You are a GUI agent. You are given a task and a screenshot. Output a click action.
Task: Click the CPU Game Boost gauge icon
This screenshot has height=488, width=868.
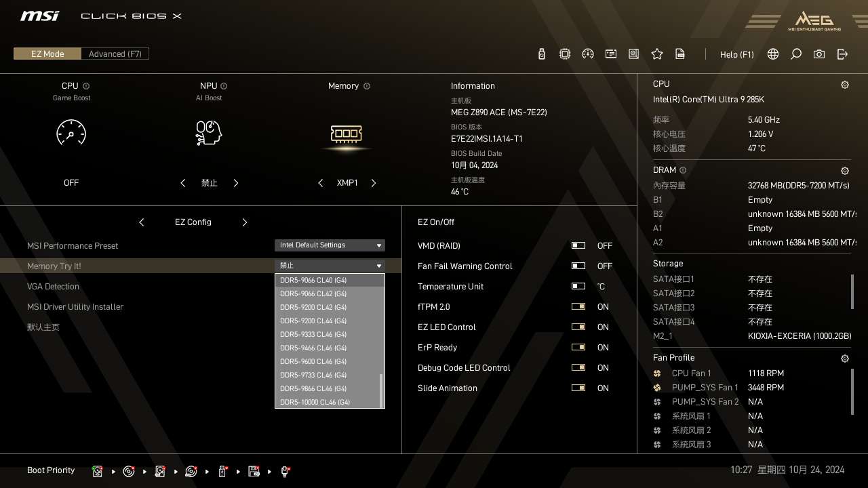[71, 133]
